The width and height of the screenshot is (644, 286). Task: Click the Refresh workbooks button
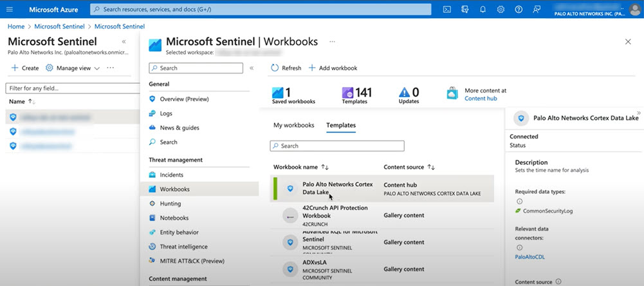click(286, 68)
